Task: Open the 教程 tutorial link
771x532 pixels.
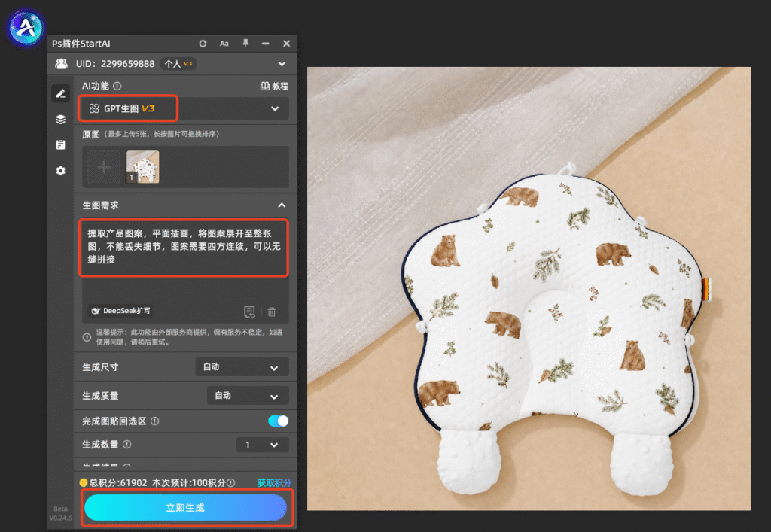Action: [274, 86]
